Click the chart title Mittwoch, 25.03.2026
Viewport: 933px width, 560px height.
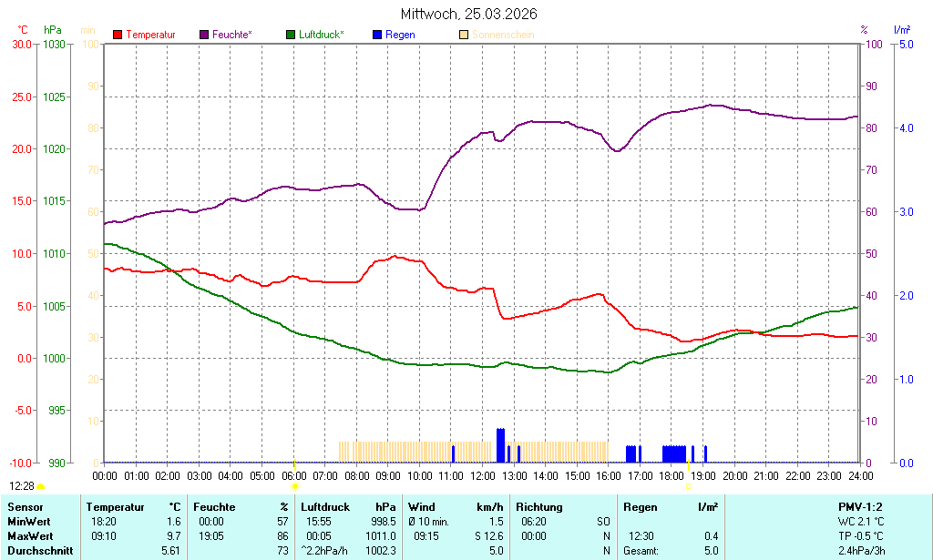pyautogui.click(x=468, y=14)
